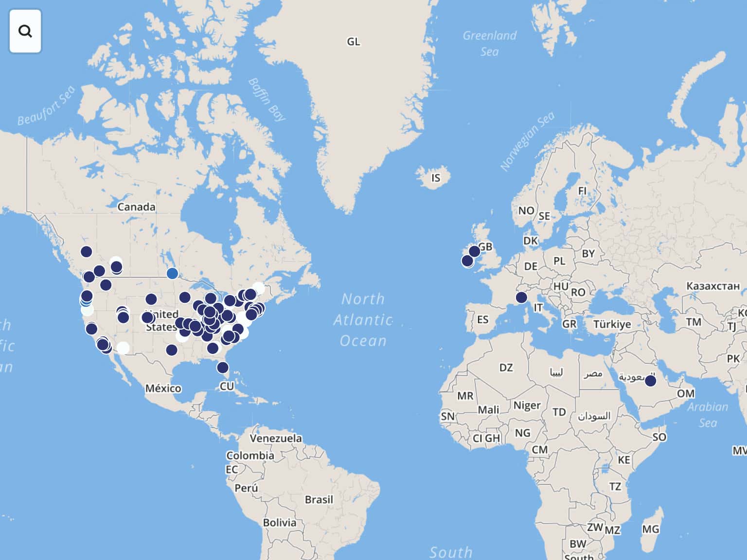
Task: Click the northernmost marker in British Columbia
Action: (86, 251)
